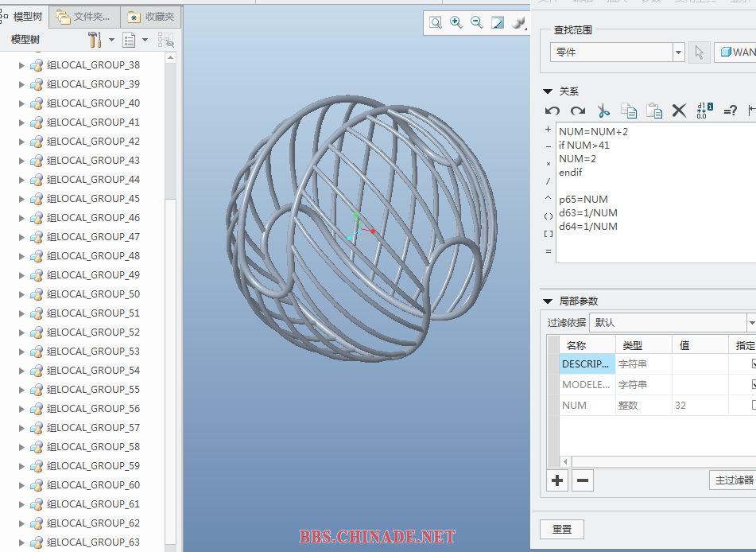The height and width of the screenshot is (552, 756).
Task: Delete relation using the X icon
Action: pos(679,111)
